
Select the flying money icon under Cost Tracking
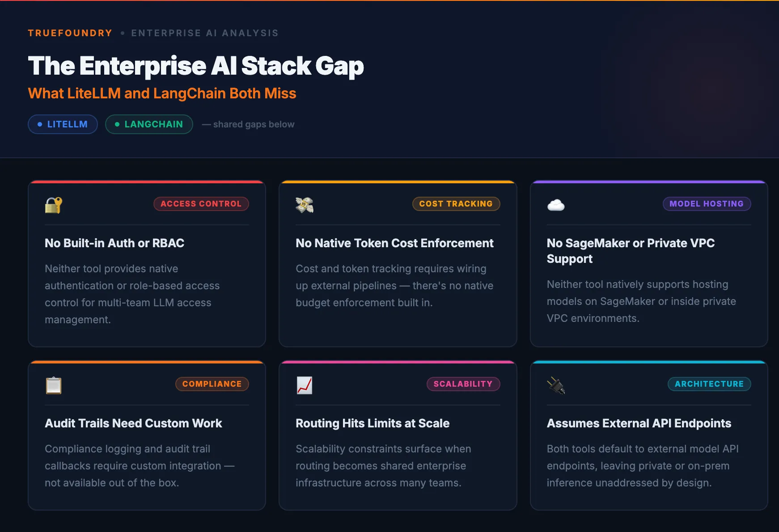coord(305,205)
